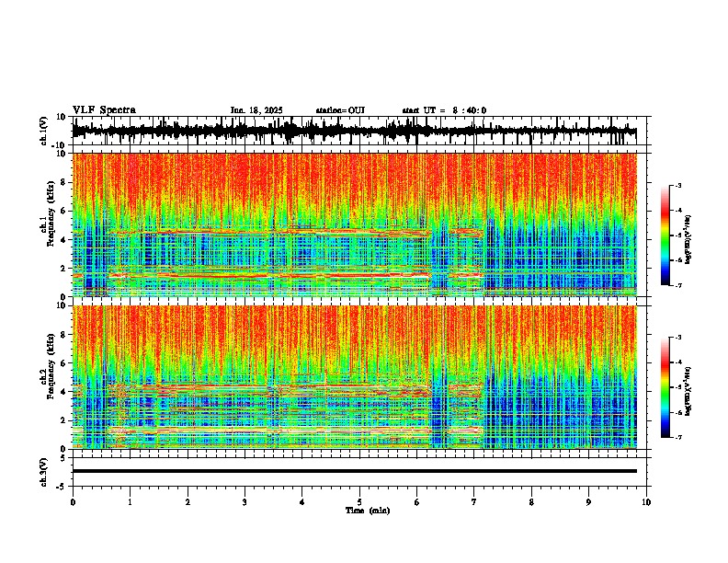Click the "10" tick on the time axis

pos(646,502)
